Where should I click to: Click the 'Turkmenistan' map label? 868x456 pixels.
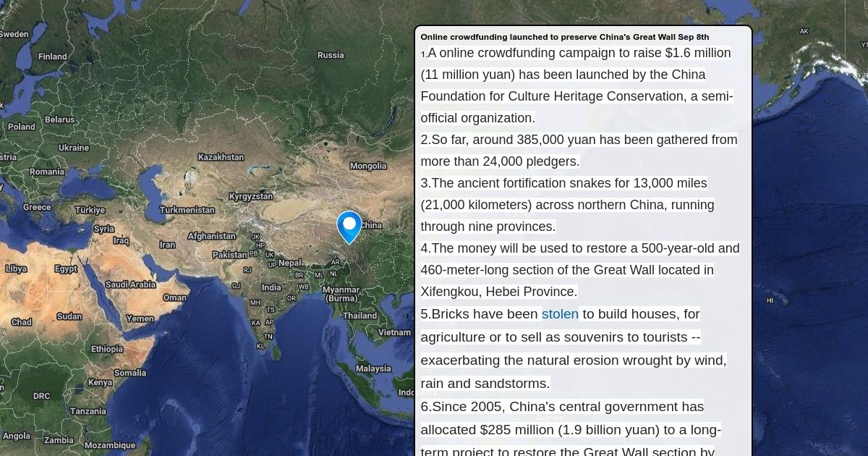(187, 210)
